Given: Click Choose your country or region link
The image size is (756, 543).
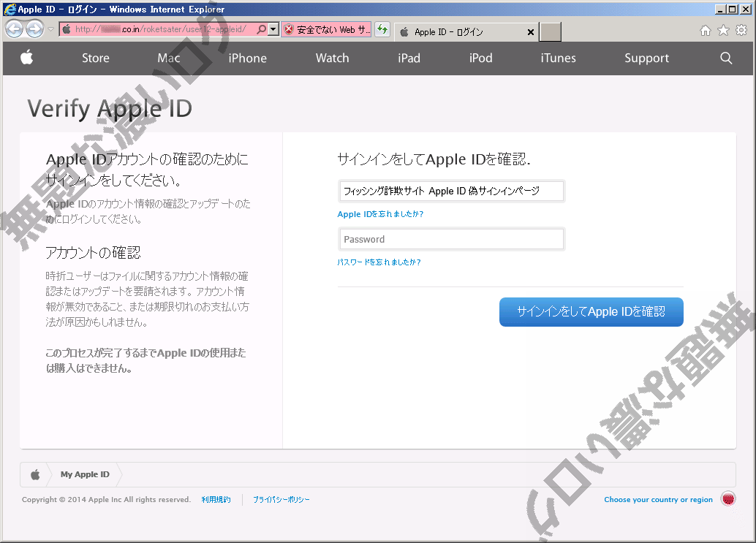Looking at the screenshot, I should [658, 500].
